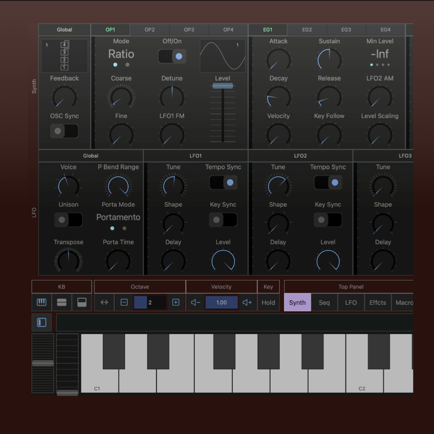Switch to the EG4 tab
Image resolution: width=434 pixels, height=434 pixels.
coord(385,30)
